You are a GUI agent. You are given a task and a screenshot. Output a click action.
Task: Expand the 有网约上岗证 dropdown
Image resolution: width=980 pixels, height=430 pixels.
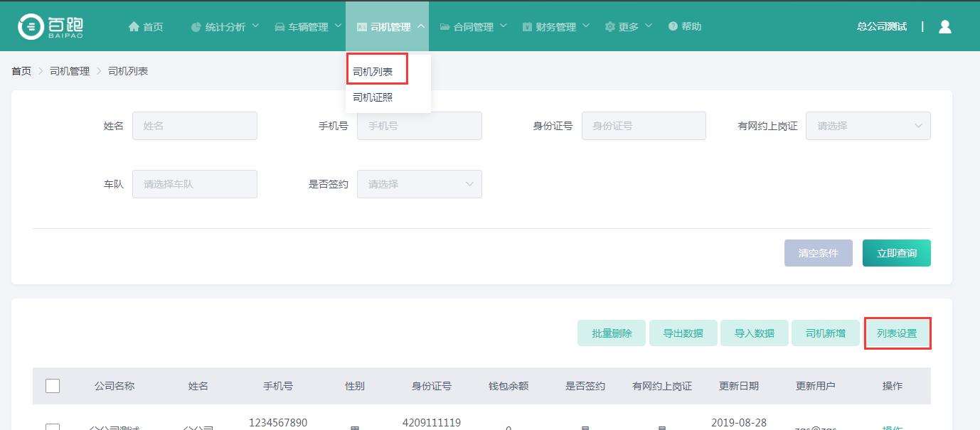[868, 126]
